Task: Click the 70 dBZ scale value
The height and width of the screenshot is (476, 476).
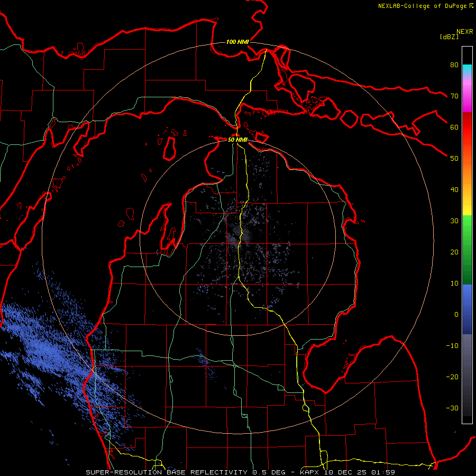Action: (x=454, y=96)
